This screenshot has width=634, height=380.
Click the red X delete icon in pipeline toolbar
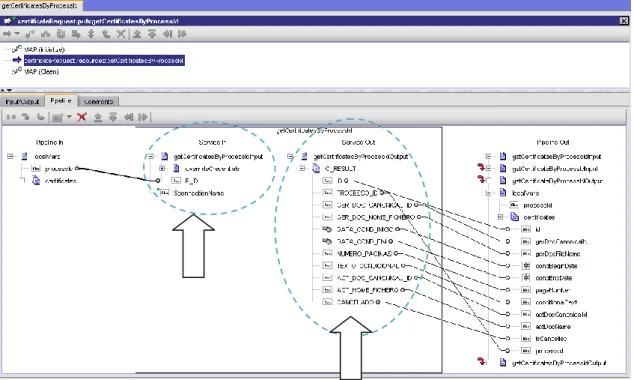coord(82,117)
